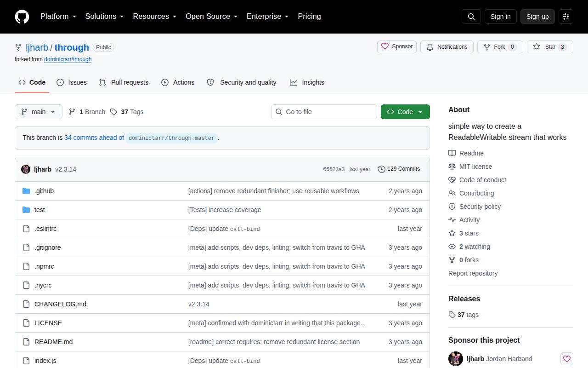Click the Notifications bell button
Screen dimensions: 588x368
447,47
